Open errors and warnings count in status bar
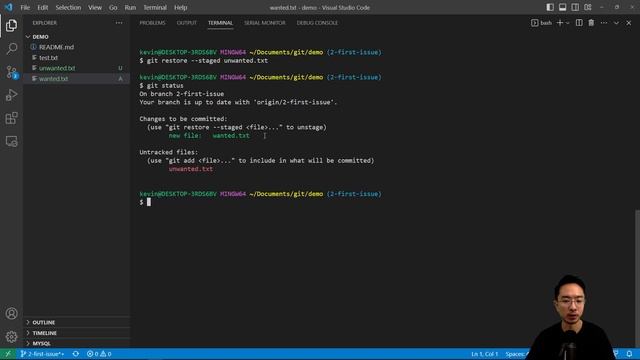 [x=99, y=354]
